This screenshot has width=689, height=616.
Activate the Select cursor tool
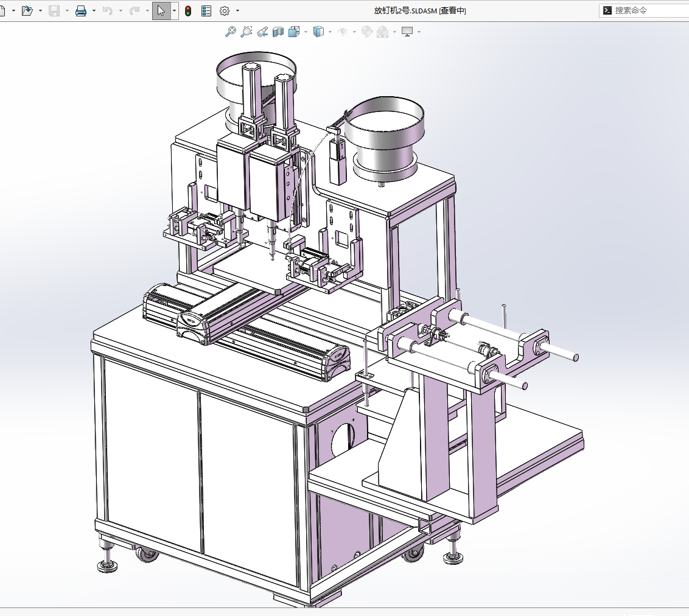161,10
